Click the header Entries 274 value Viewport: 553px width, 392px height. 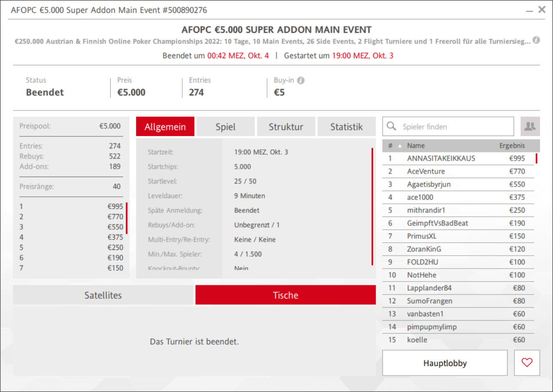196,92
